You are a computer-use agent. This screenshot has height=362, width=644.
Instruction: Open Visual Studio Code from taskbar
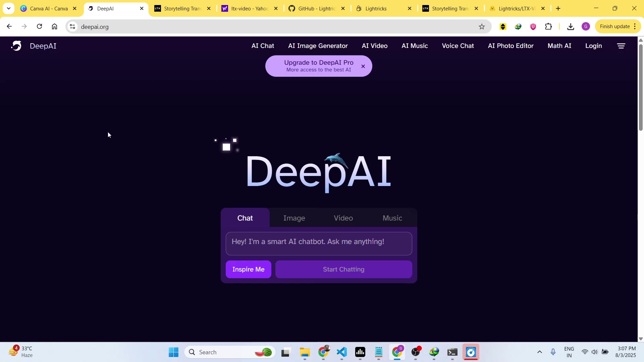click(341, 352)
